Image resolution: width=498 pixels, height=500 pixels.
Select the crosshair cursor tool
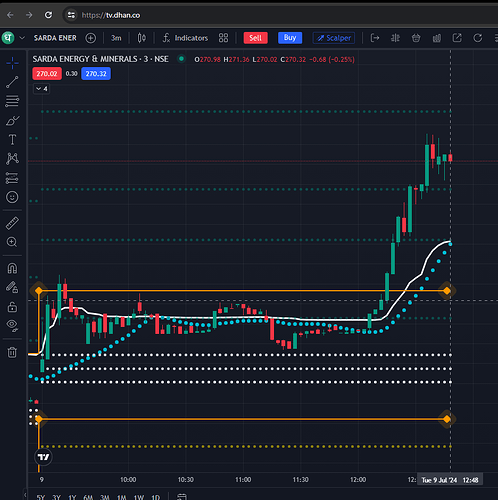12,63
